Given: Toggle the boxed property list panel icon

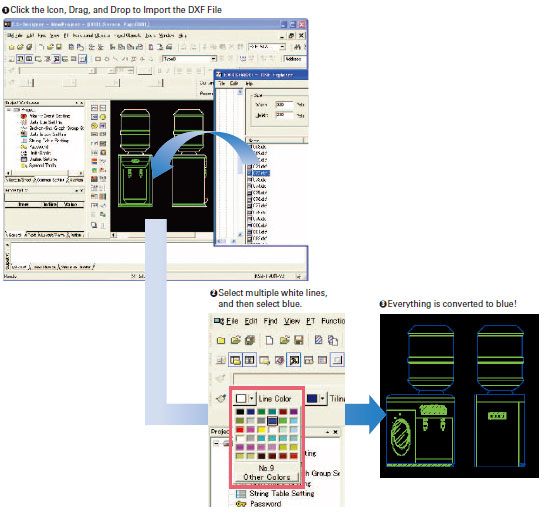Looking at the screenshot, I should [x=249, y=360].
